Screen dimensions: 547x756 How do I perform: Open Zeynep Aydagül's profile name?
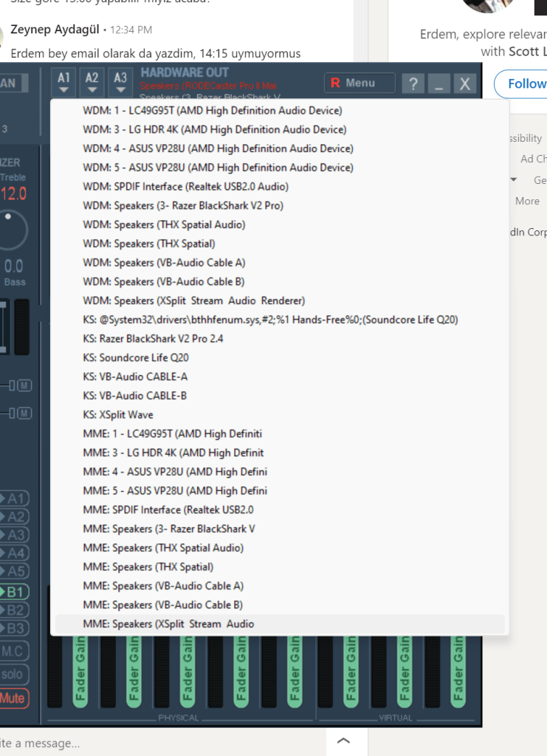55,30
